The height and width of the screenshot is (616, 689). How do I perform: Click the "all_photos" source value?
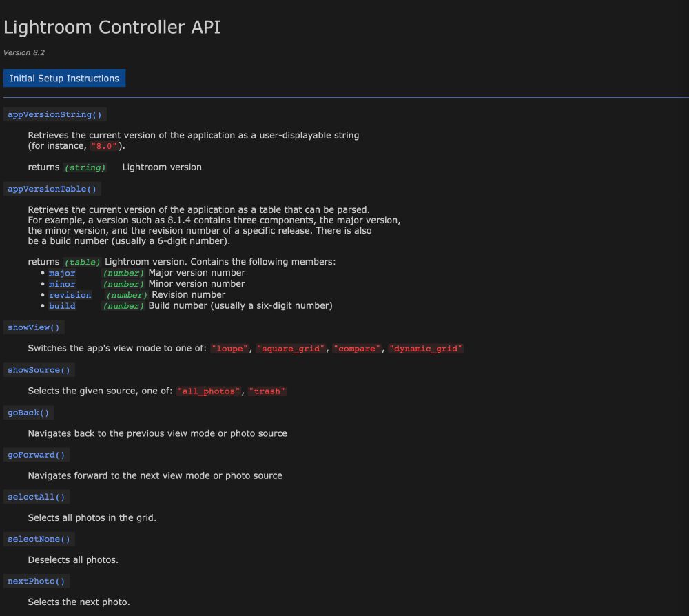(x=209, y=391)
